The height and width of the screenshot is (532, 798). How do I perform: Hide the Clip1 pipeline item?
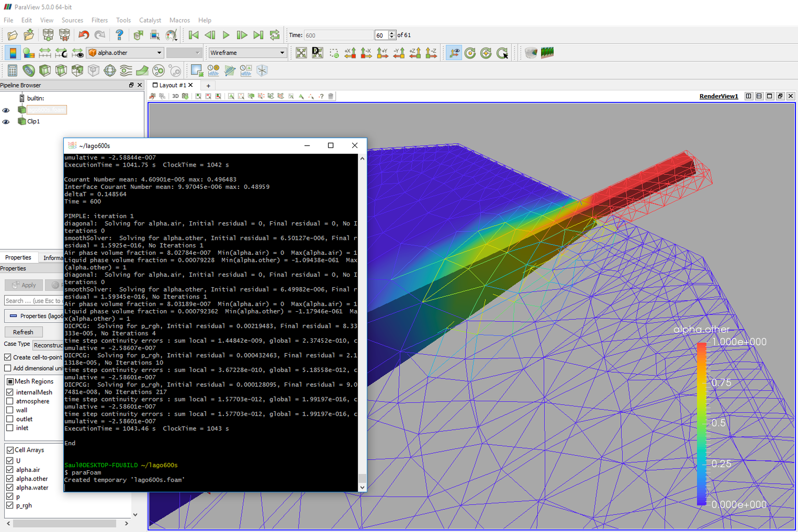[6, 121]
